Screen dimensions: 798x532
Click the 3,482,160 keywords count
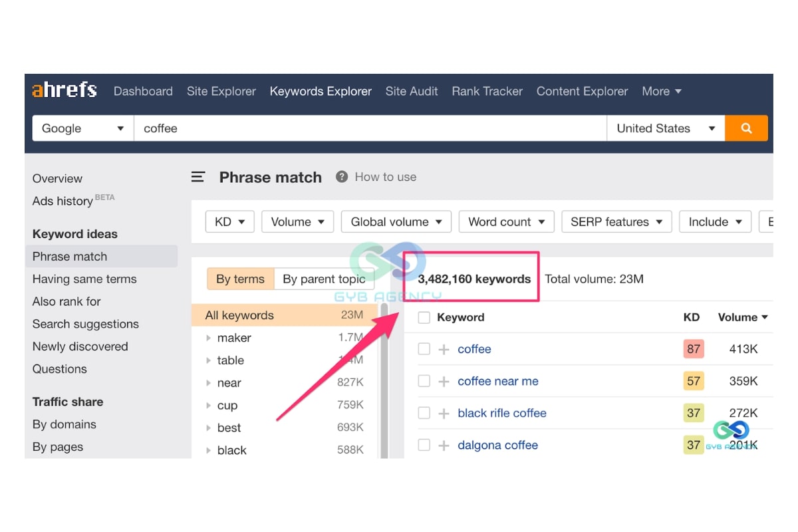(x=474, y=279)
